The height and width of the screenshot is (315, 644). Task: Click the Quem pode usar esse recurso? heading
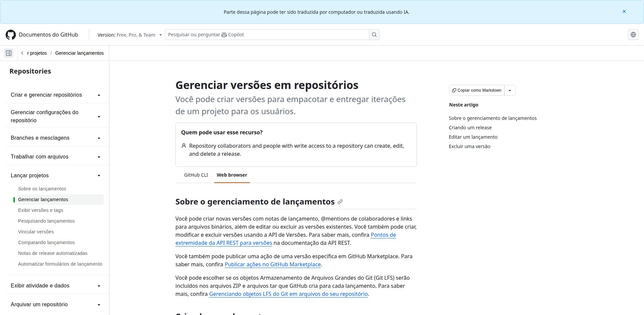pyautogui.click(x=222, y=132)
